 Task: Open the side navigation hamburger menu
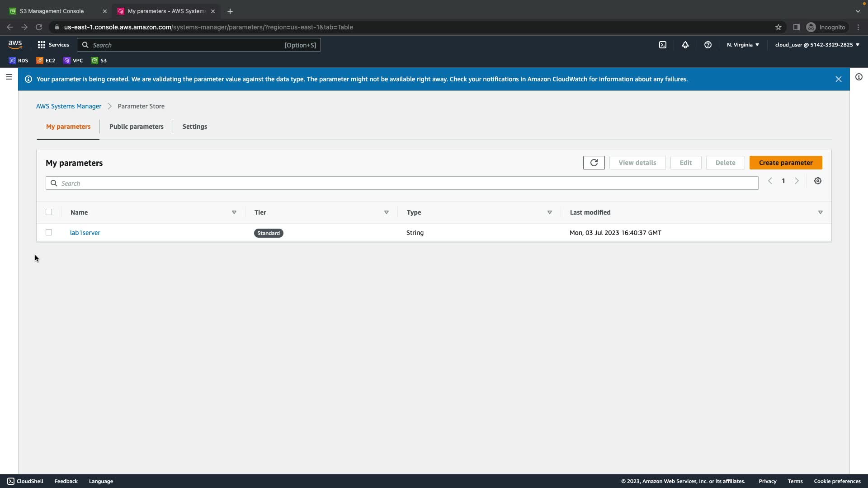[9, 77]
